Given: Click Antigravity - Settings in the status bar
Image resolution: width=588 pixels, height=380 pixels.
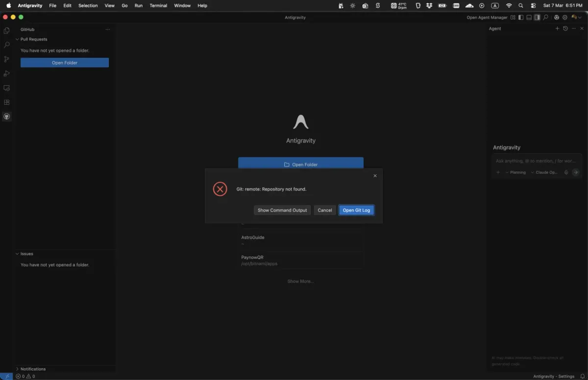Looking at the screenshot, I should click(x=554, y=376).
